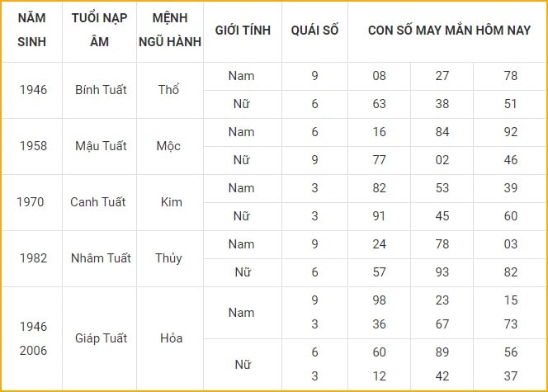Select the Giáp Tuất cell

point(101,338)
